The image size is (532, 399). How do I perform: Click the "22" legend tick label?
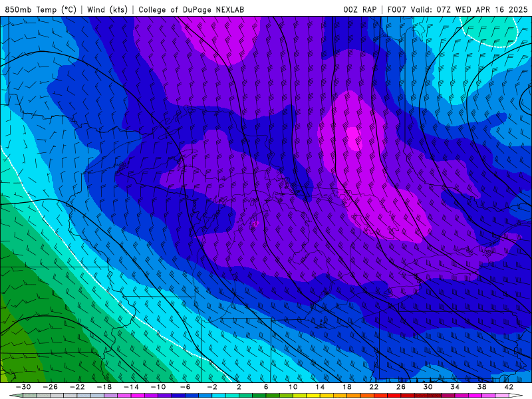coord(374,387)
